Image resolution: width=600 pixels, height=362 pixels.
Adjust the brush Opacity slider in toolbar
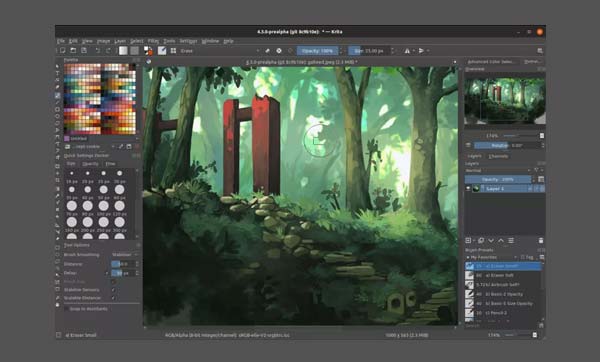pos(318,51)
